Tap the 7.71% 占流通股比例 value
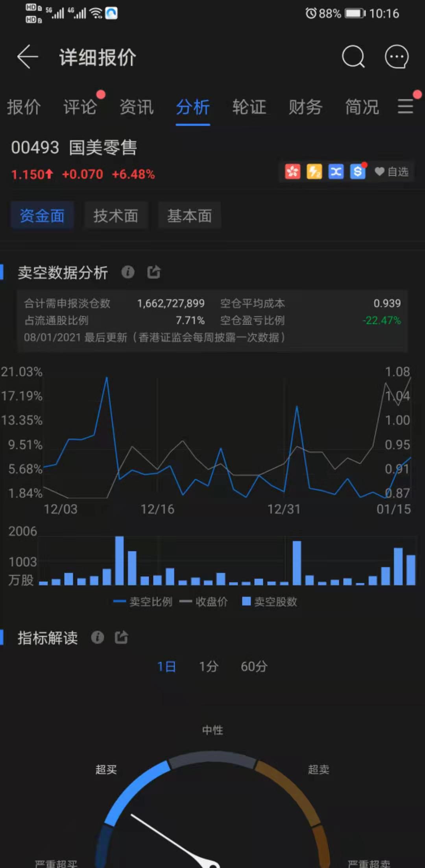This screenshot has width=425, height=868. tap(190, 321)
